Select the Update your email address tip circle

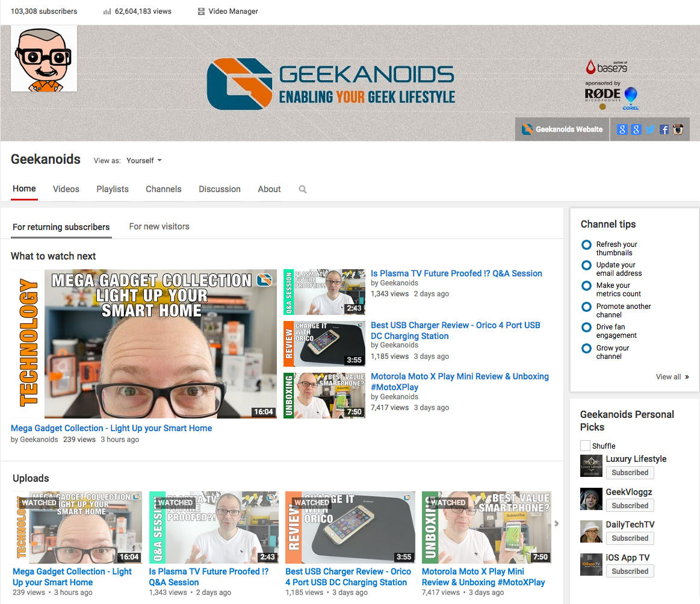[586, 266]
